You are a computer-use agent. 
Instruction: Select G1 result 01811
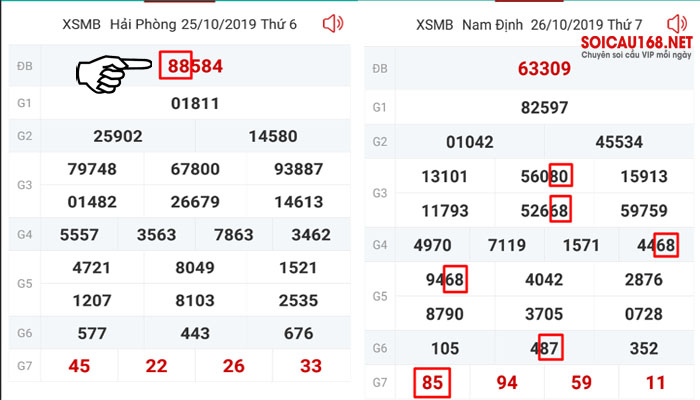195,104
